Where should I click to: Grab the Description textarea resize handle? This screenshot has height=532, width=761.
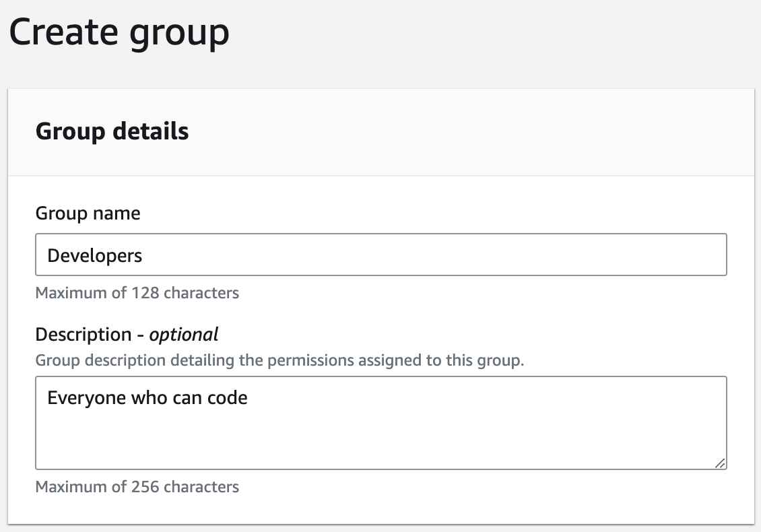(720, 463)
